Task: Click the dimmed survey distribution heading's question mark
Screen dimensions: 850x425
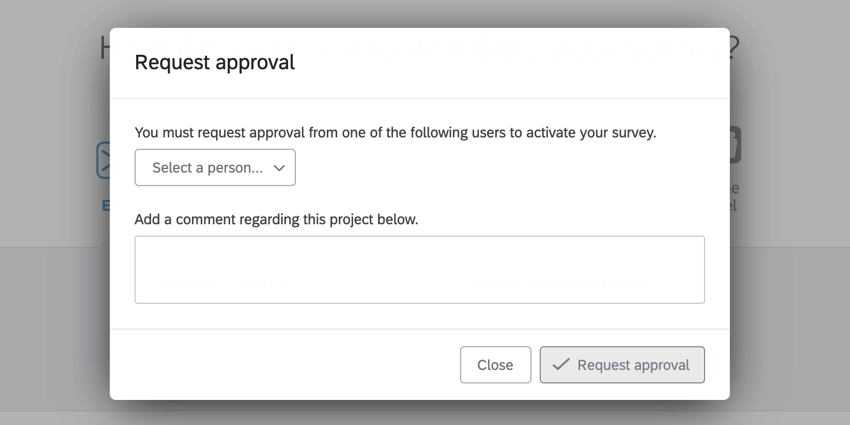Action: point(734,48)
